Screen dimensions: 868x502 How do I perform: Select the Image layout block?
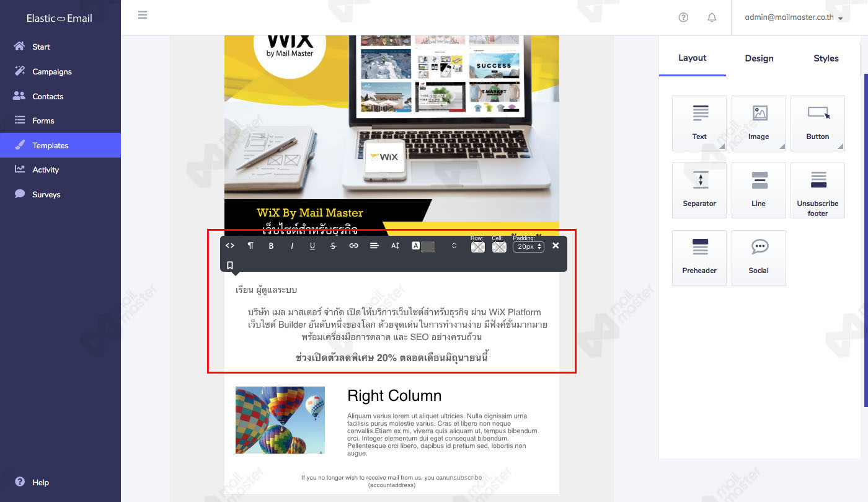tap(759, 123)
